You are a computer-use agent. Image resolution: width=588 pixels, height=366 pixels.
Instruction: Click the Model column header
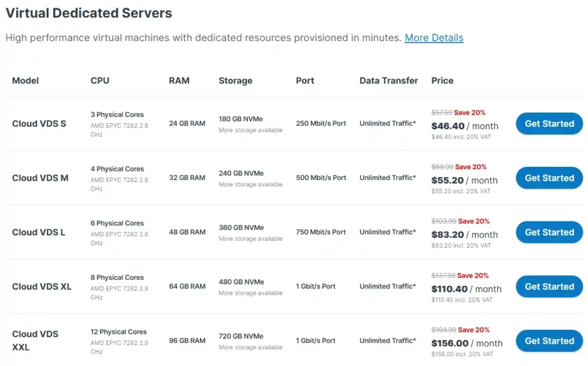[25, 81]
